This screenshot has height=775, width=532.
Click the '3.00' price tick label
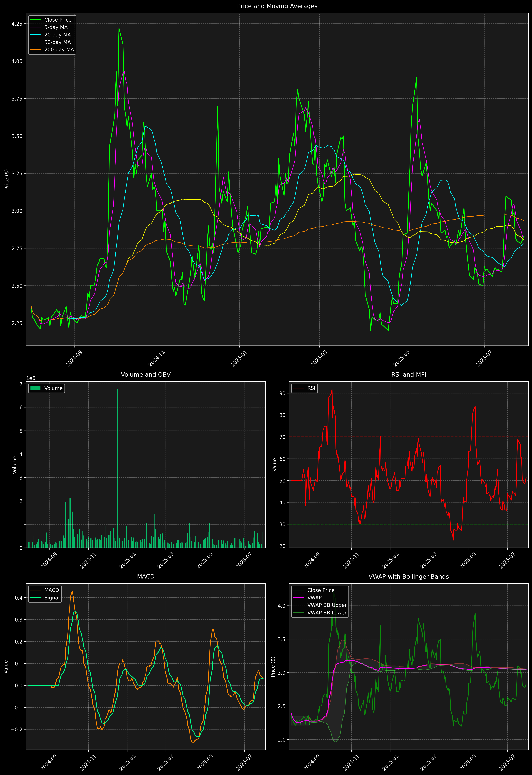coord(17,211)
